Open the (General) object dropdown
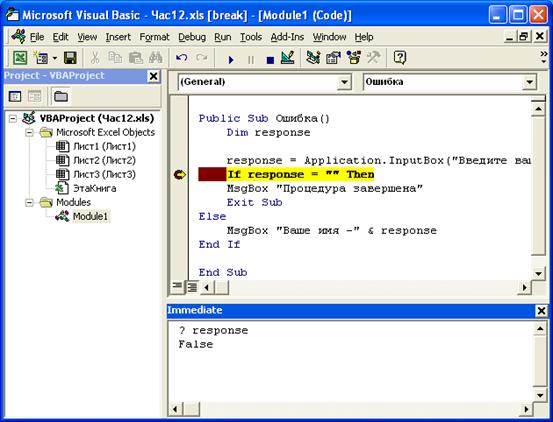Screen dimensions: 553x422 (344, 82)
